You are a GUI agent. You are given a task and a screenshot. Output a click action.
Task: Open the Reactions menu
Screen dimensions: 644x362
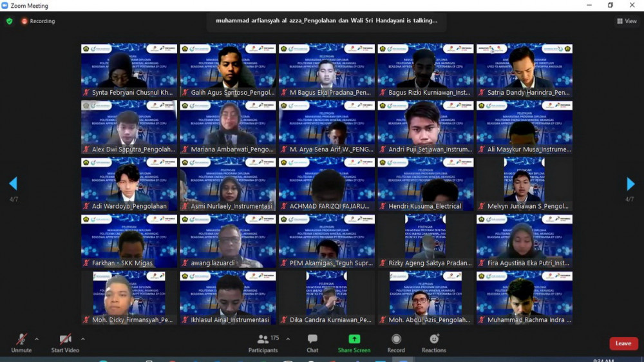[x=433, y=339]
